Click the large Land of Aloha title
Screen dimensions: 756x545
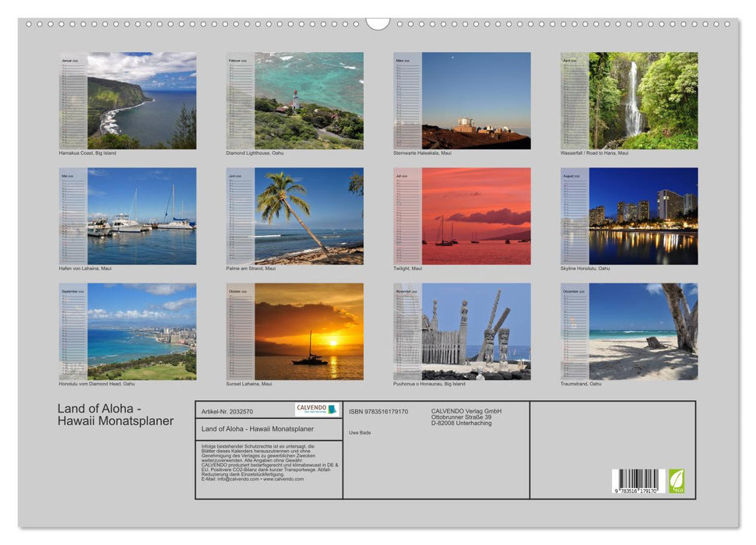[x=115, y=415]
